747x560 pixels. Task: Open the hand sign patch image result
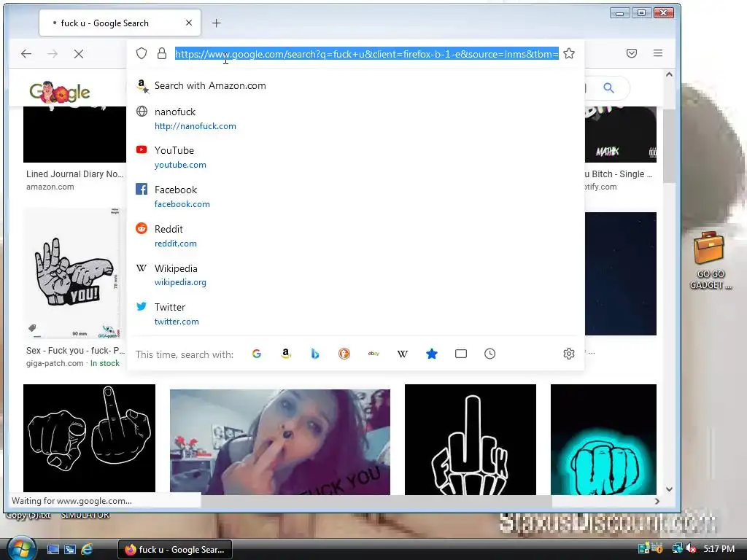tap(71, 273)
